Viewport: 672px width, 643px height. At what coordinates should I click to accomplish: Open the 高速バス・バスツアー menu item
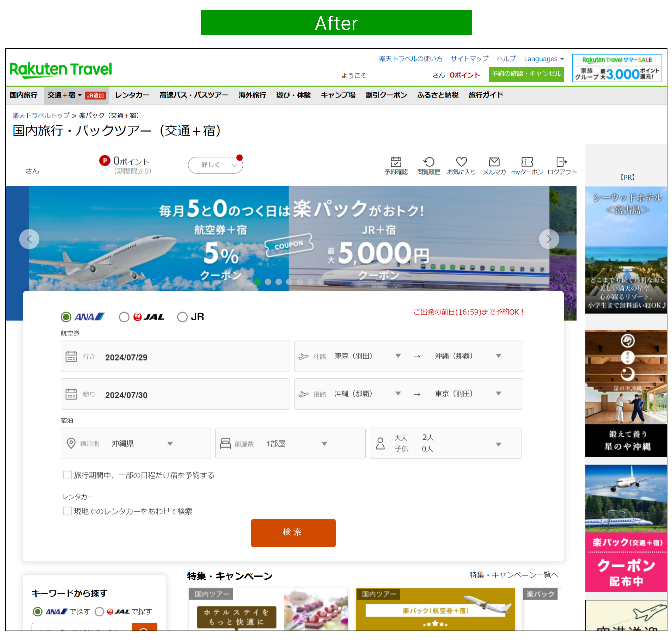194,95
